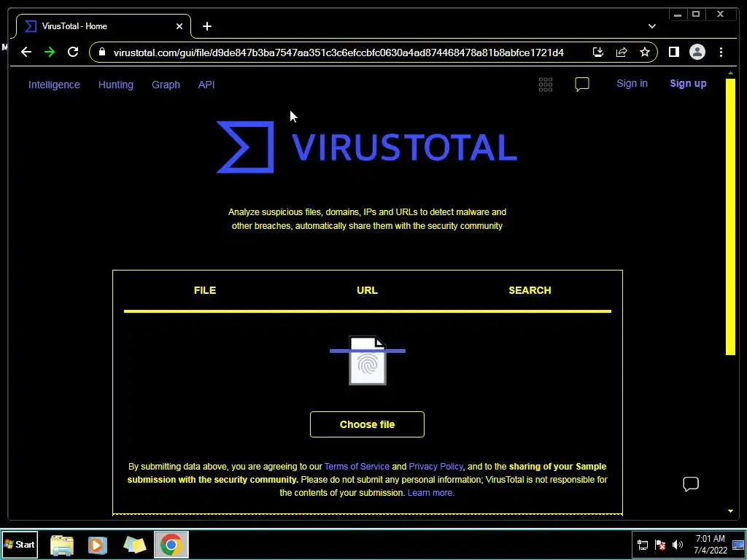
Task: Open the Hunting menu item
Action: (116, 85)
